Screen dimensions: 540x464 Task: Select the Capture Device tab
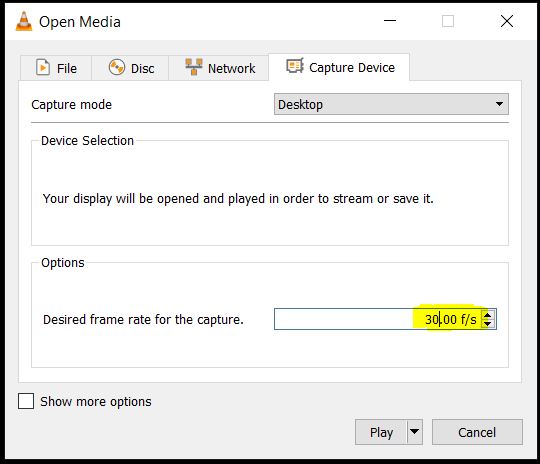point(339,67)
